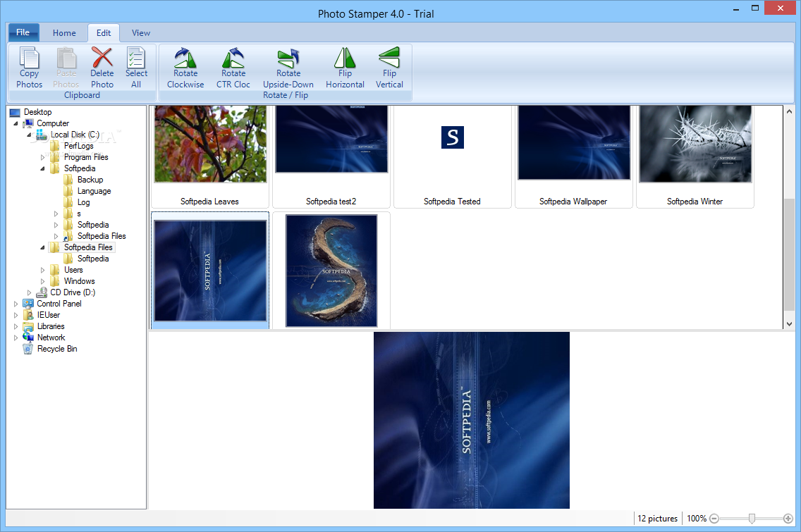Image resolution: width=801 pixels, height=532 pixels.
Task: Select the Control Panel icon in tree
Action: (28, 303)
